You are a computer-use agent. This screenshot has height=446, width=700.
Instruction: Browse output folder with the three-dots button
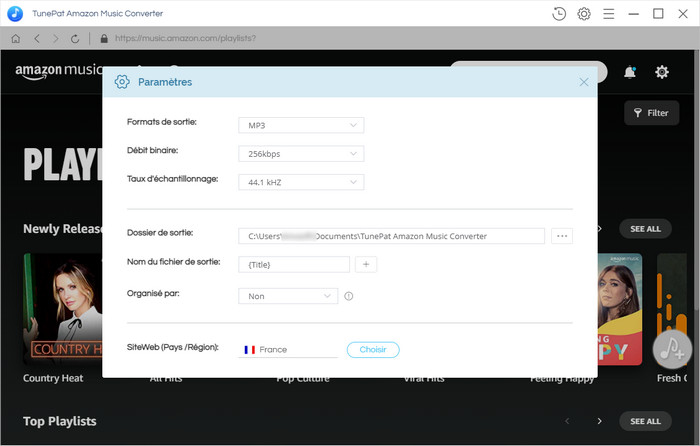point(562,236)
